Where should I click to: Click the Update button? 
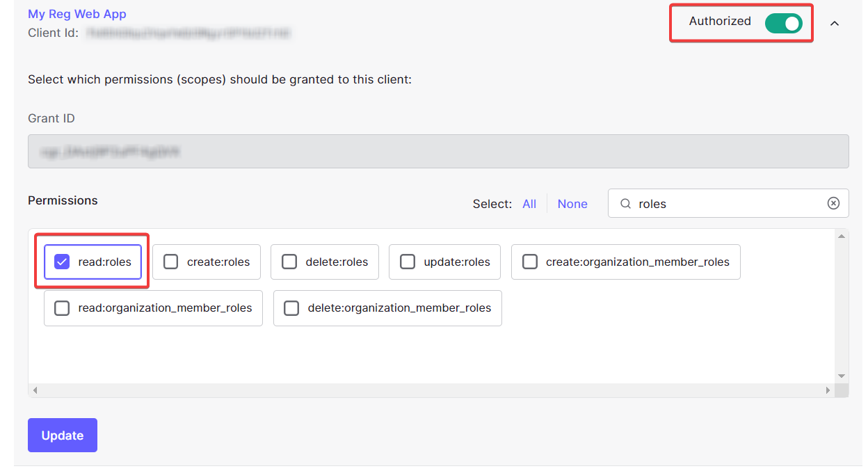63,436
